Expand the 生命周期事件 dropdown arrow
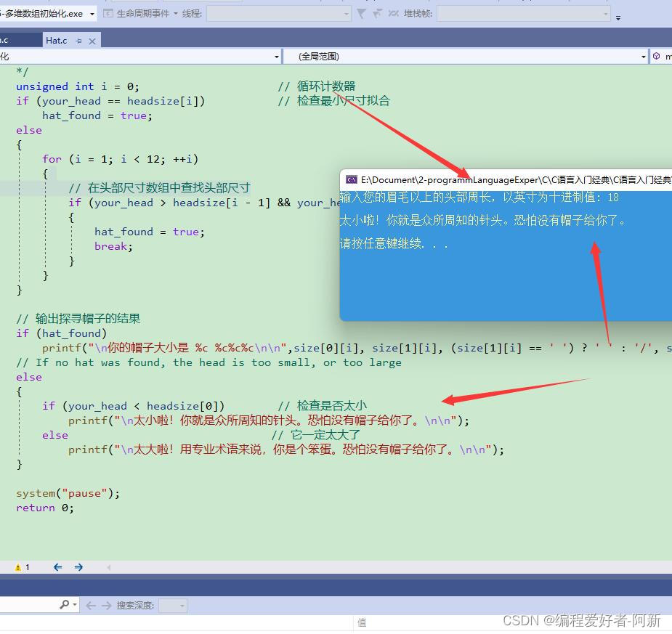The width and height of the screenshot is (672, 634). [176, 14]
